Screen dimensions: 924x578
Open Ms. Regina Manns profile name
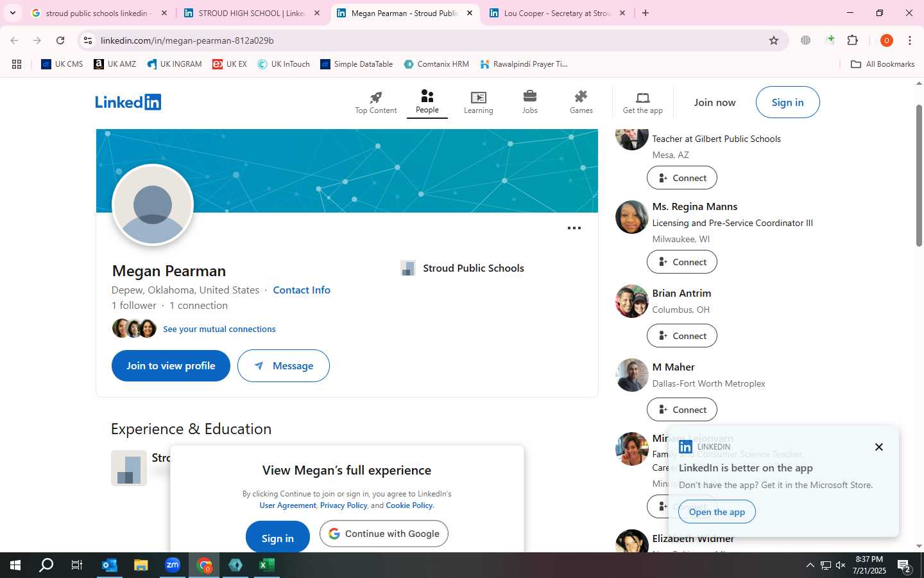coord(695,206)
